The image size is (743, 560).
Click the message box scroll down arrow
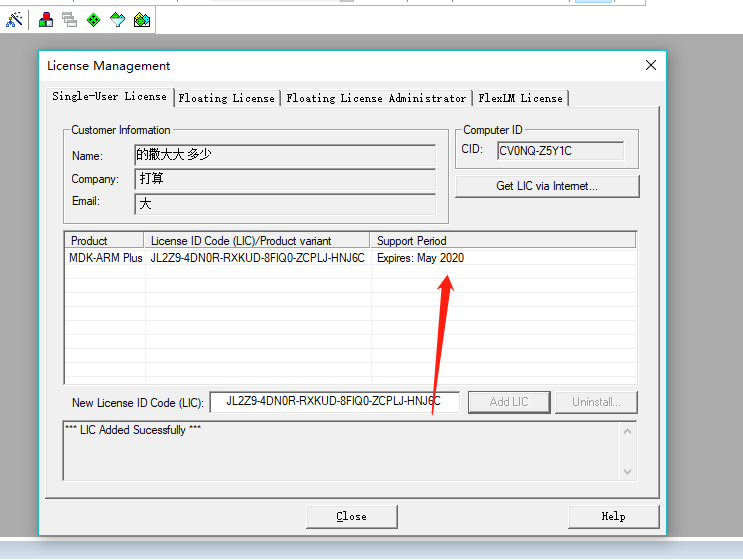[x=627, y=472]
